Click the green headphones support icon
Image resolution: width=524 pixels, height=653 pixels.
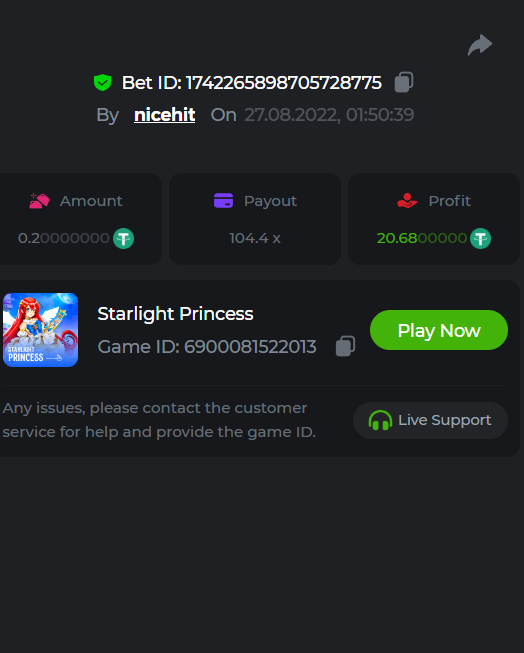380,420
